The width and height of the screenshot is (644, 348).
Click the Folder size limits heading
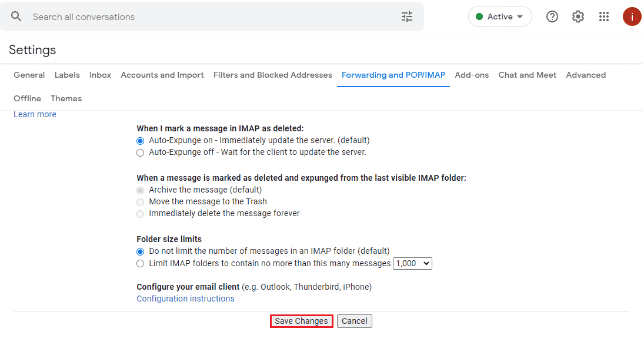coord(169,239)
